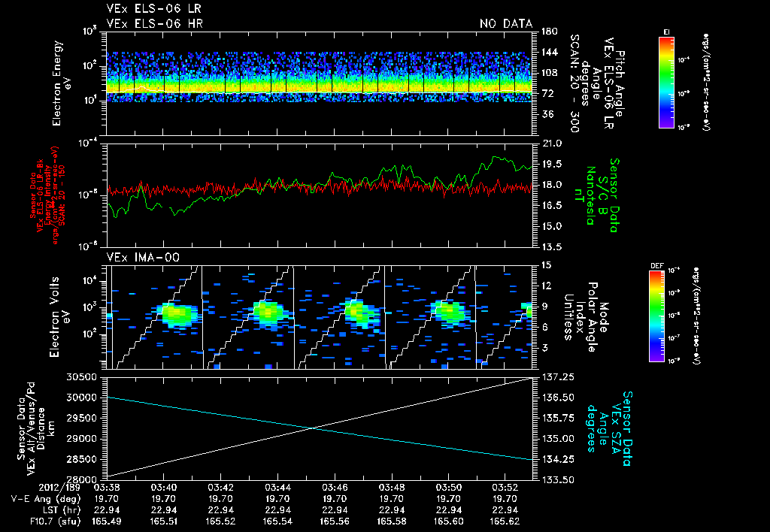Click the '108' pitch angle tick label
The image size is (770, 532).
tap(550, 73)
